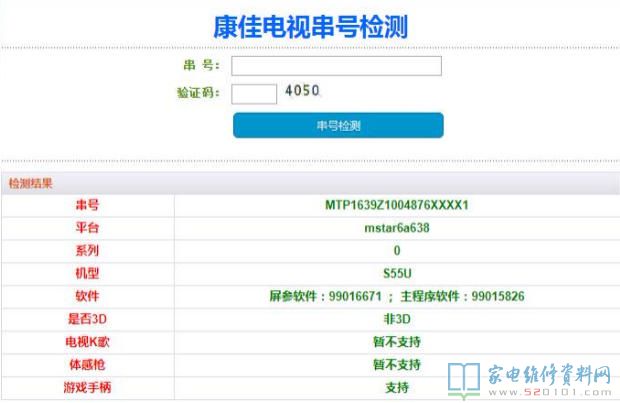The width and height of the screenshot is (620, 403).
Task: Click the 电视K歌 row label
Action: tap(87, 342)
